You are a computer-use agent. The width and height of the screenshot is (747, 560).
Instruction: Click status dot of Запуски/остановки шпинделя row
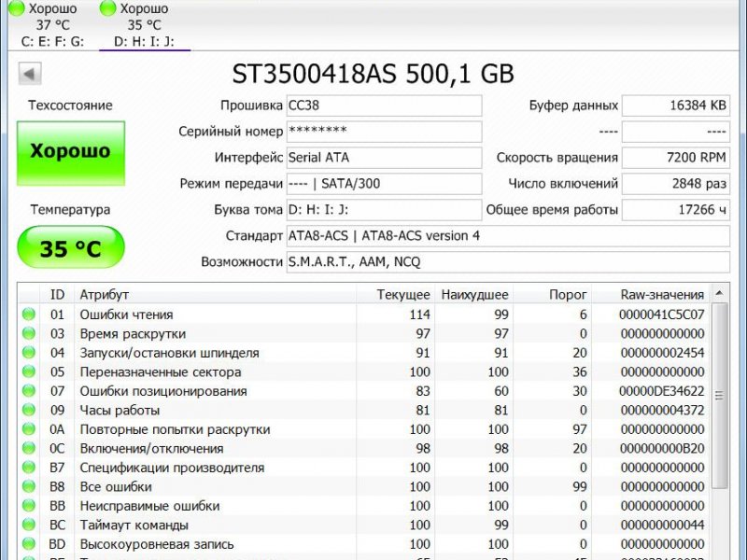(x=29, y=353)
